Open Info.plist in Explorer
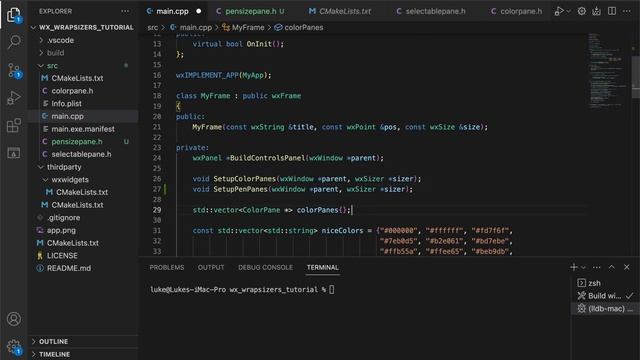This screenshot has width=640, height=360. 83,103
